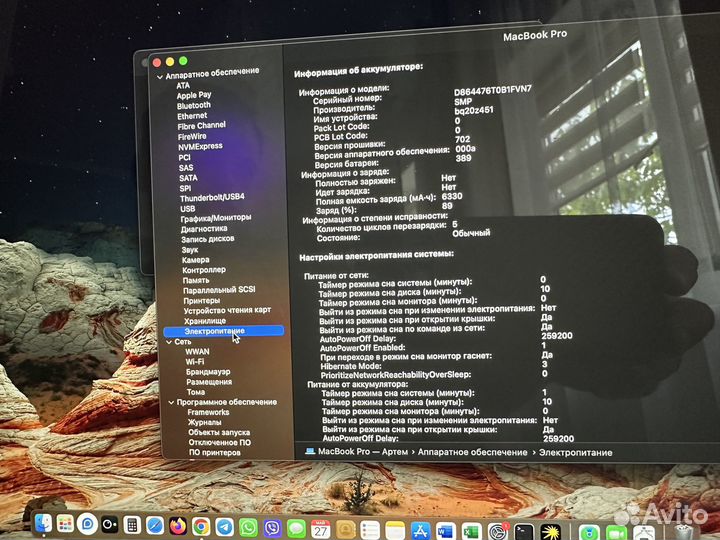The width and height of the screenshot is (720, 540).
Task: Open Find My in the Dock
Action: 589,533
